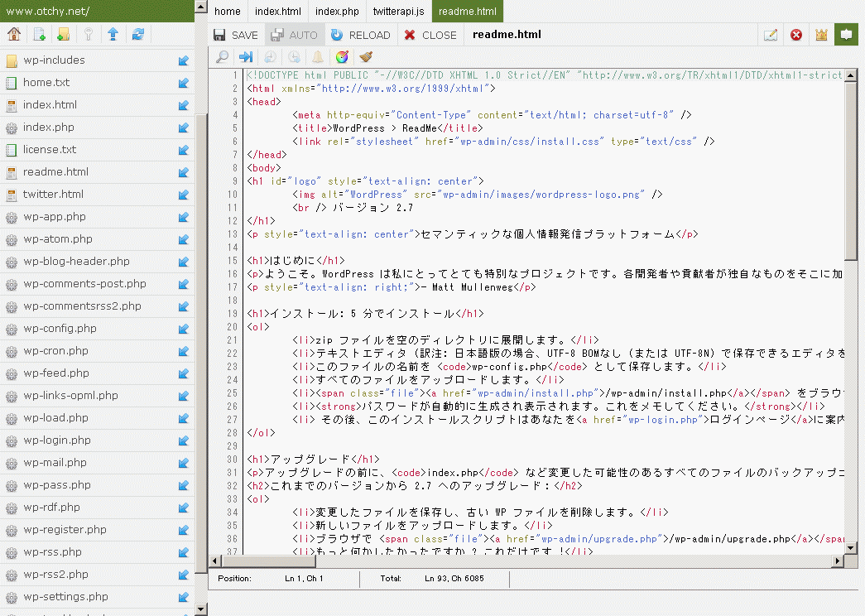
Task: Open home.txt in the file list
Action: (x=46, y=82)
